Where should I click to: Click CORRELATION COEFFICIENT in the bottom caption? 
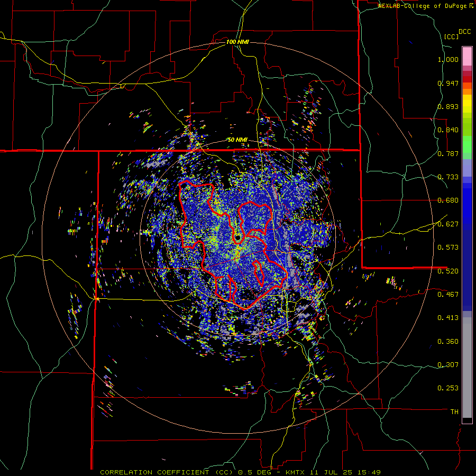pos(154,472)
